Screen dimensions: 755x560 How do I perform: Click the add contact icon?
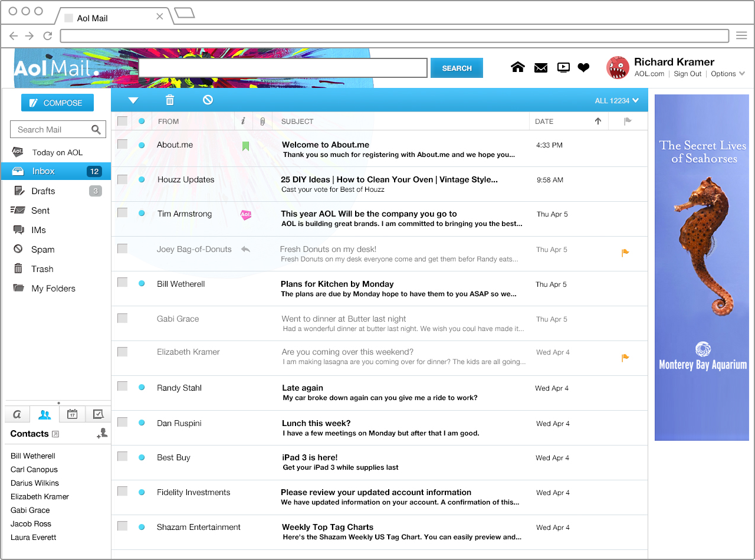(102, 434)
